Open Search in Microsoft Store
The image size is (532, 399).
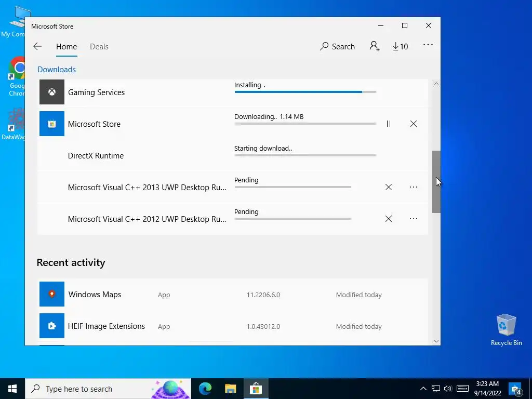click(x=337, y=46)
